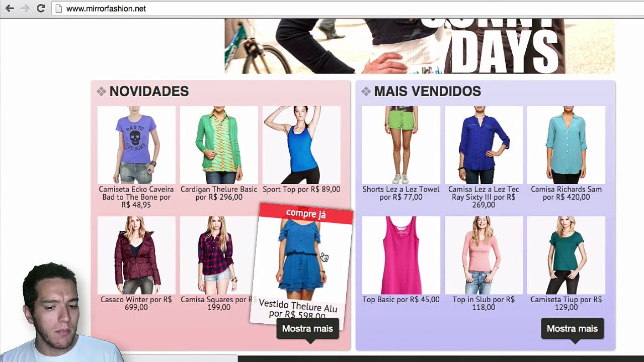The image size is (644, 362).
Task: Click 'Casaco Winter por R$ 699,00' text
Action: point(136,303)
